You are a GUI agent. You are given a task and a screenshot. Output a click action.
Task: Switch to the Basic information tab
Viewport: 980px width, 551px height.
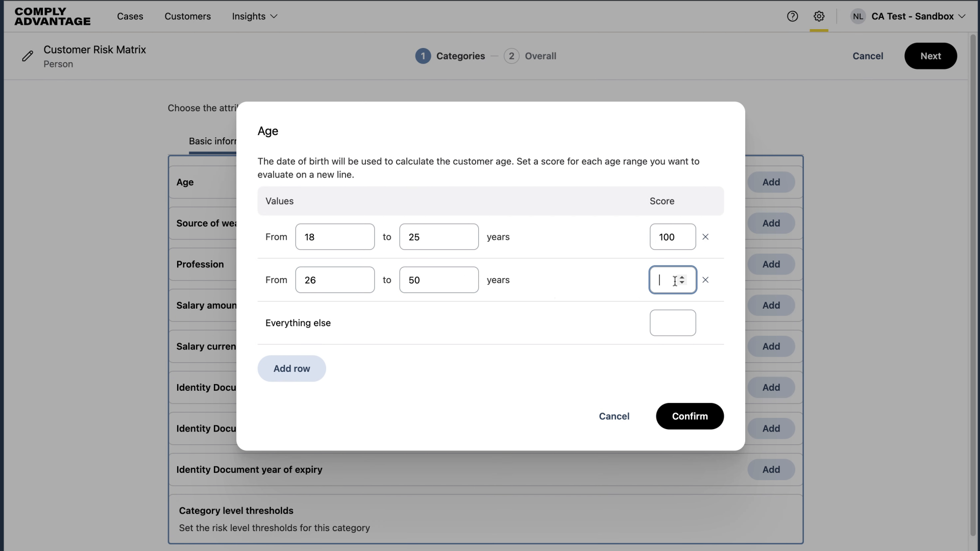pyautogui.click(x=212, y=141)
